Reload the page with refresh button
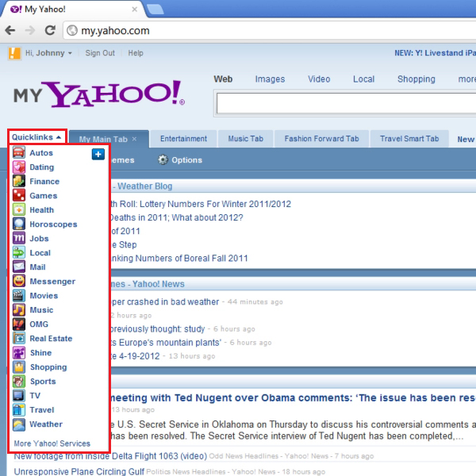The width and height of the screenshot is (476, 476). click(x=50, y=30)
